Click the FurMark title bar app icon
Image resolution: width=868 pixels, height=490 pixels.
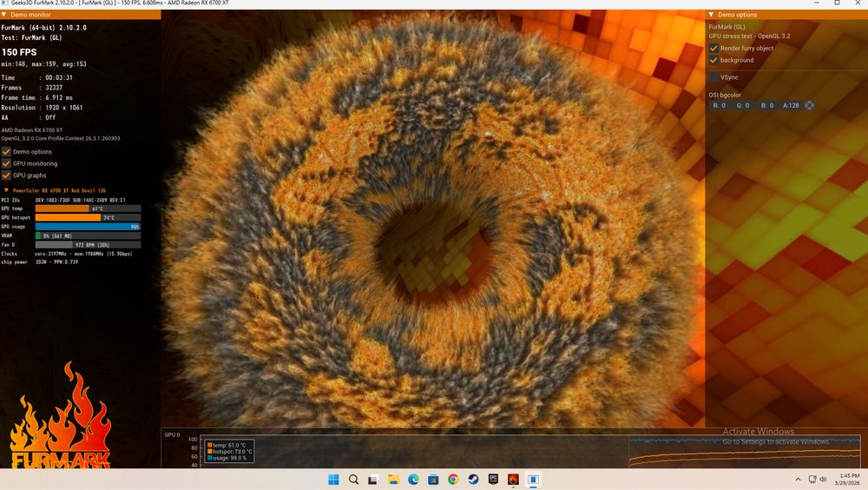point(4,3)
